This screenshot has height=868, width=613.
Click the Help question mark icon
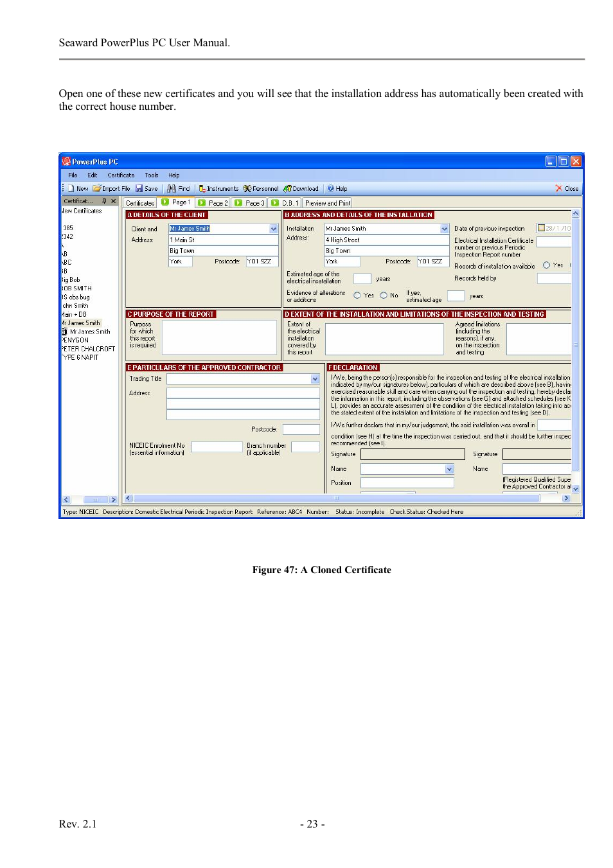(331, 189)
